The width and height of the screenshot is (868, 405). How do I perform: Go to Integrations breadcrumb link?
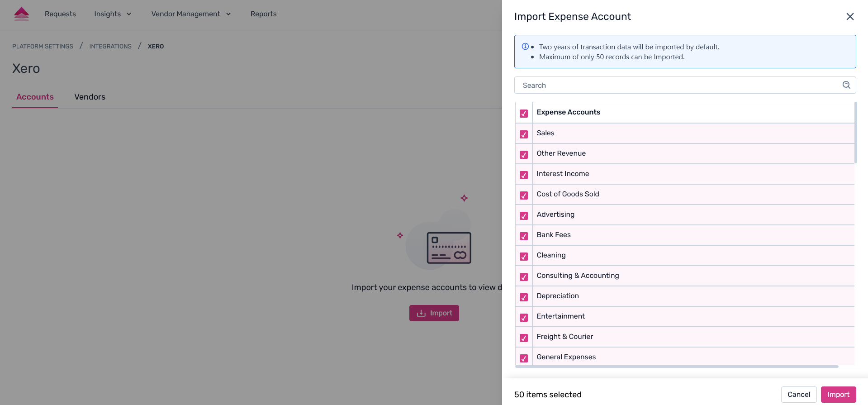tap(110, 46)
